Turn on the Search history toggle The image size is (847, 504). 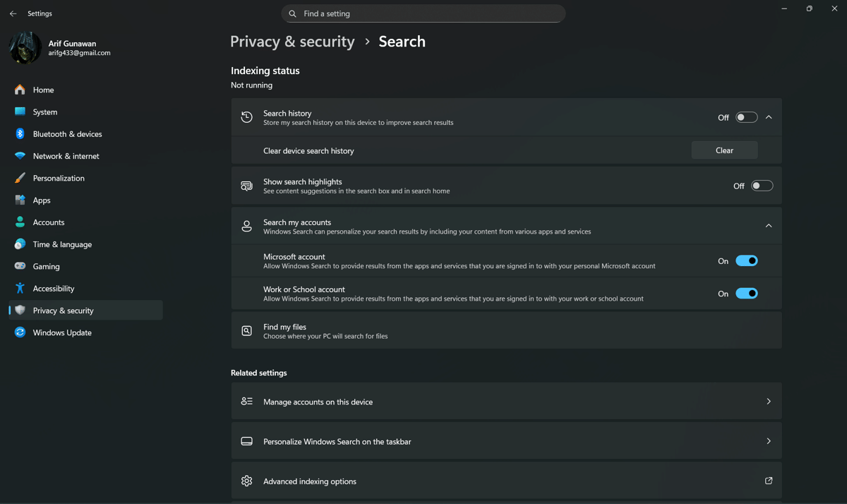pos(746,117)
